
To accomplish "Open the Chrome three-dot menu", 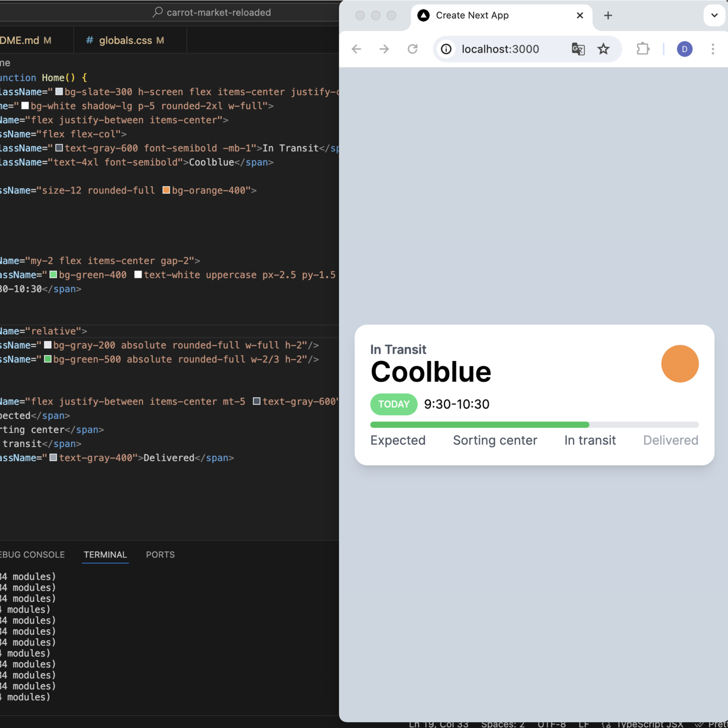I will click(713, 49).
